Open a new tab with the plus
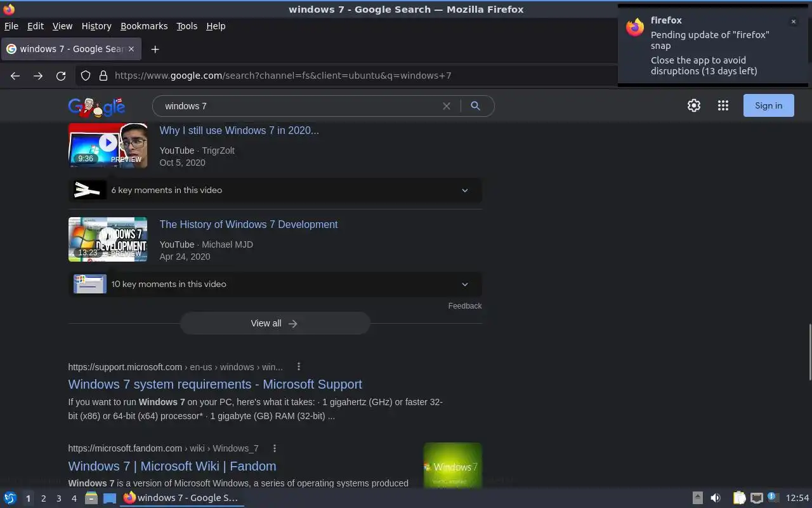812x508 pixels. (x=155, y=49)
